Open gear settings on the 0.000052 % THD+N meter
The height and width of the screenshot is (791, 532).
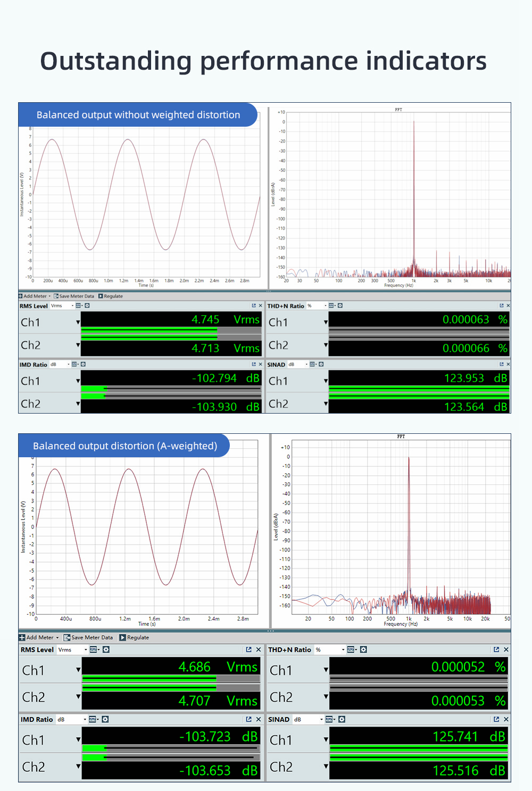point(363,649)
